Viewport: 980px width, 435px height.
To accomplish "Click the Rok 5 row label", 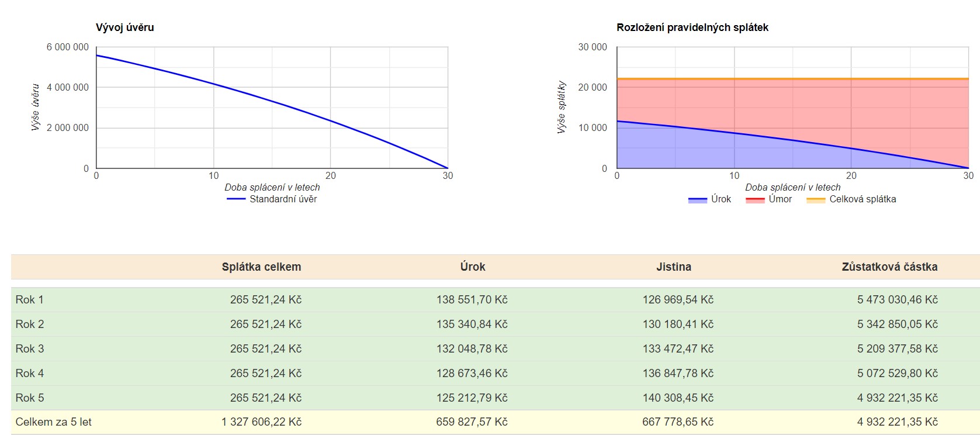I will click(x=30, y=398).
